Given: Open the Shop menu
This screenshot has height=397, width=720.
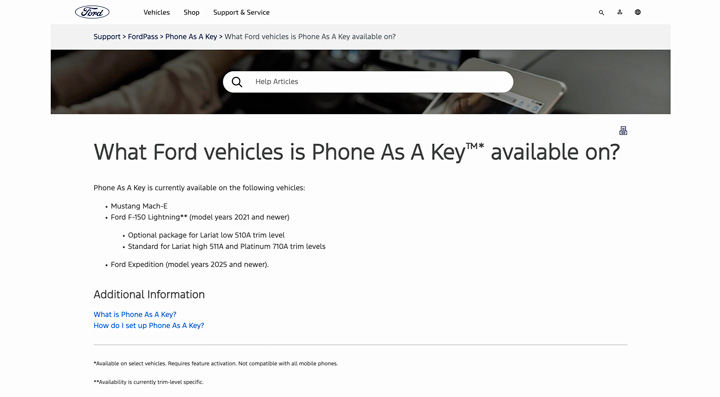Looking at the screenshot, I should point(191,12).
